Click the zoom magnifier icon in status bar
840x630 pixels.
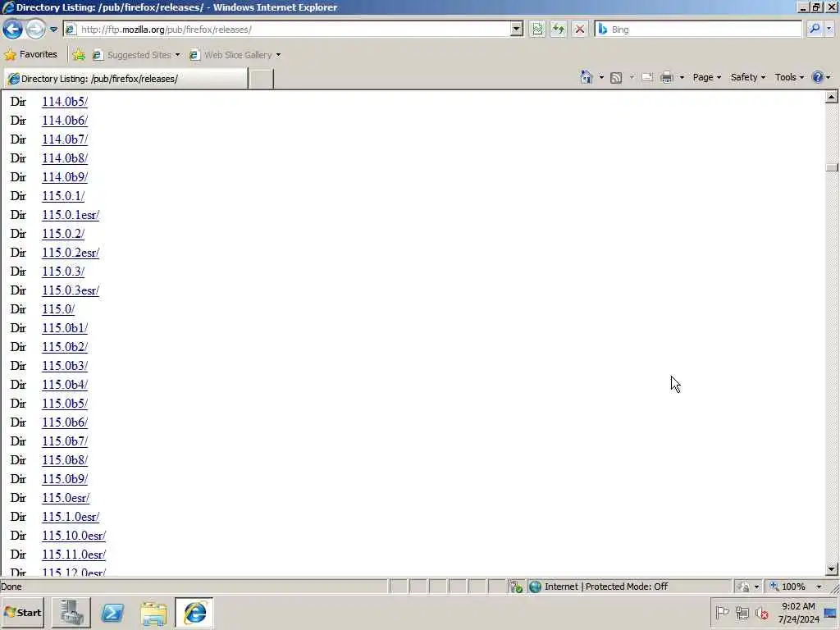click(x=774, y=587)
